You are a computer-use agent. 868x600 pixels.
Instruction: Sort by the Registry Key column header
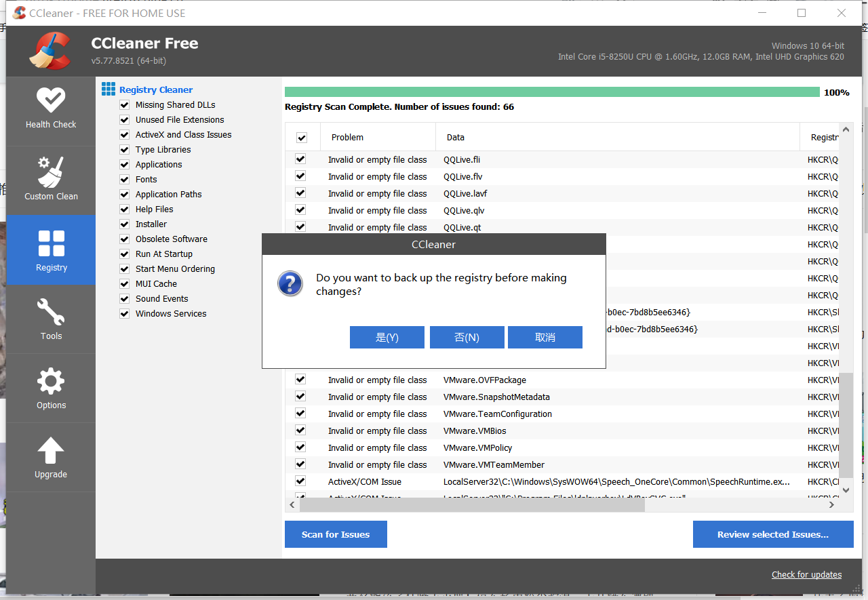[819, 137]
